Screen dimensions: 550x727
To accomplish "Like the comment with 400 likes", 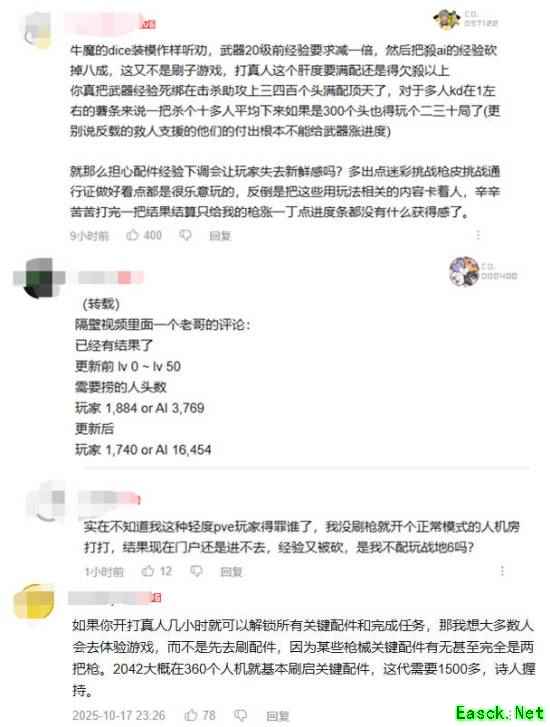I will click(x=133, y=235).
